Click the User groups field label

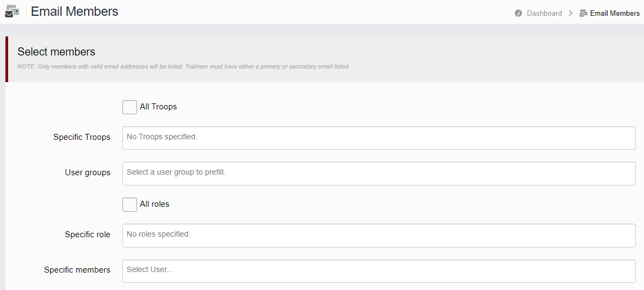click(x=88, y=172)
